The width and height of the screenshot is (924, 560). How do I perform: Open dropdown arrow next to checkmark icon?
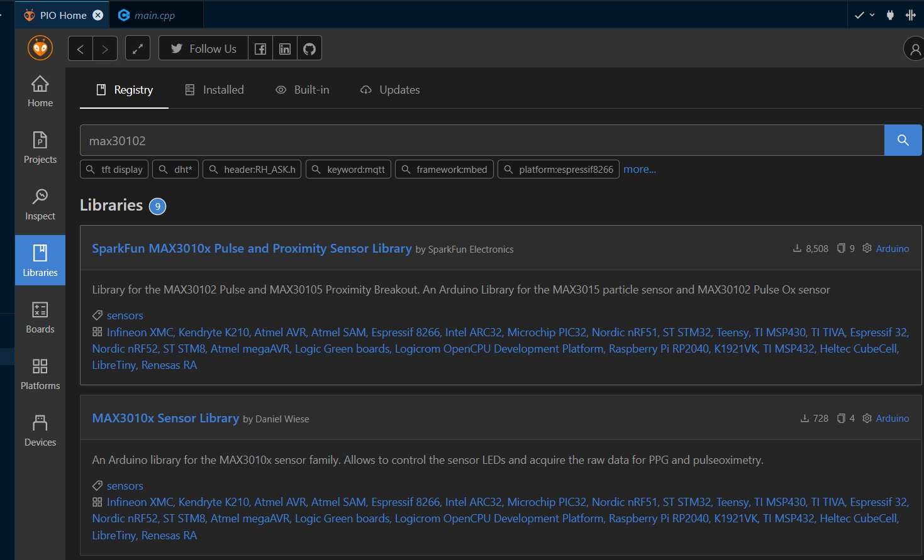point(872,15)
